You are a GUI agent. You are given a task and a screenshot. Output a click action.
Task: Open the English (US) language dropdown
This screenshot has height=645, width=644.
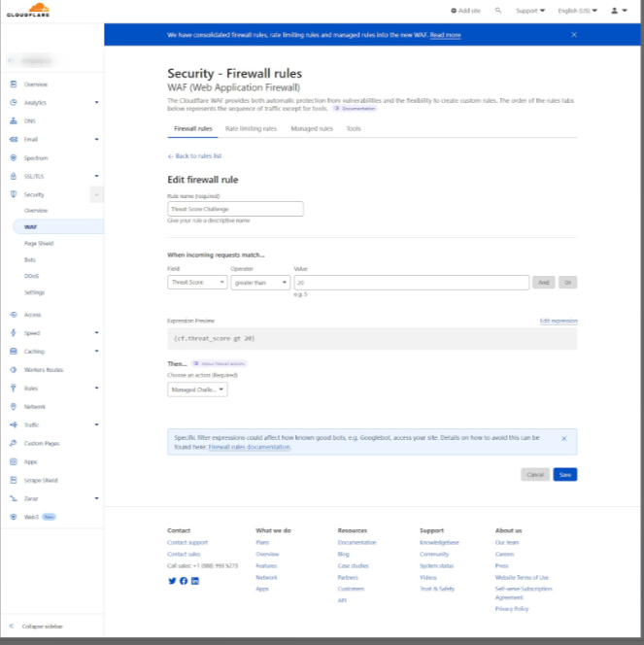pos(577,11)
